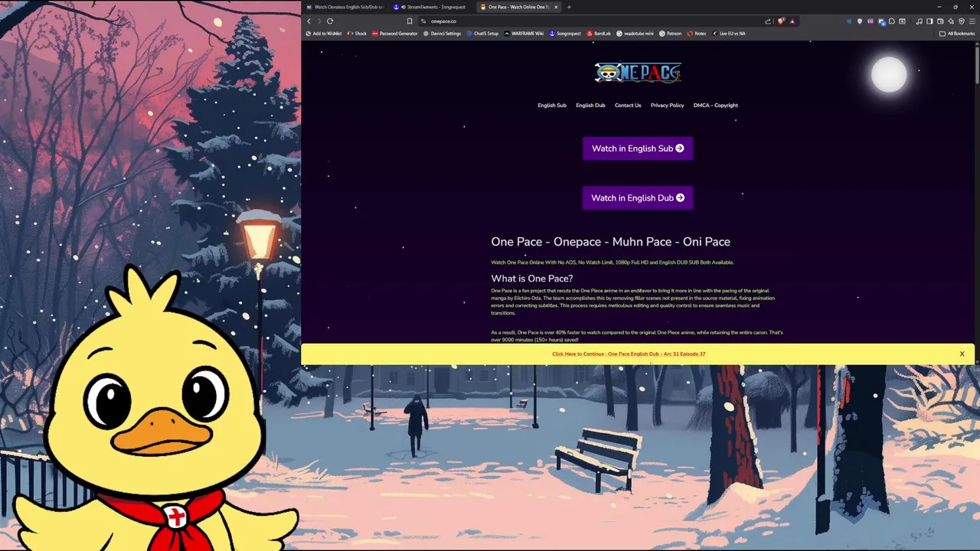Bookmark this page using the bookmark icon
The height and width of the screenshot is (551, 980).
tap(410, 21)
